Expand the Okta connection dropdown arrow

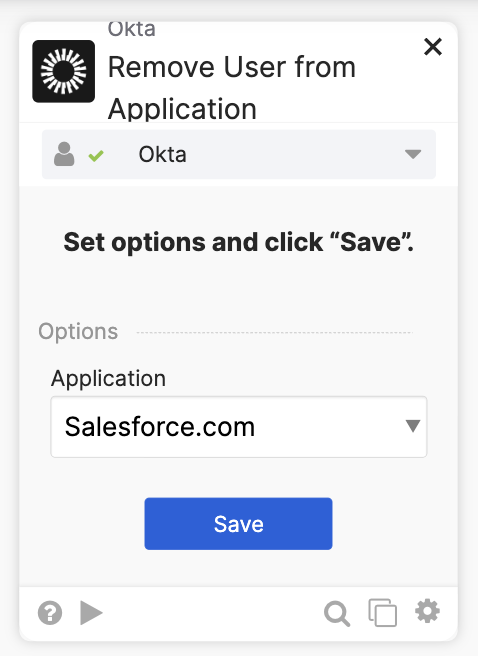tap(413, 154)
